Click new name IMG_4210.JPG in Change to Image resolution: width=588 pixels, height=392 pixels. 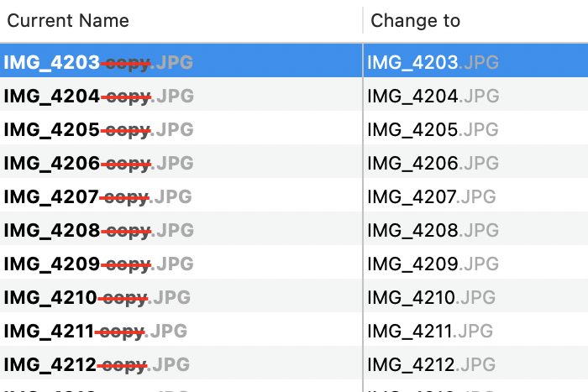click(x=432, y=298)
